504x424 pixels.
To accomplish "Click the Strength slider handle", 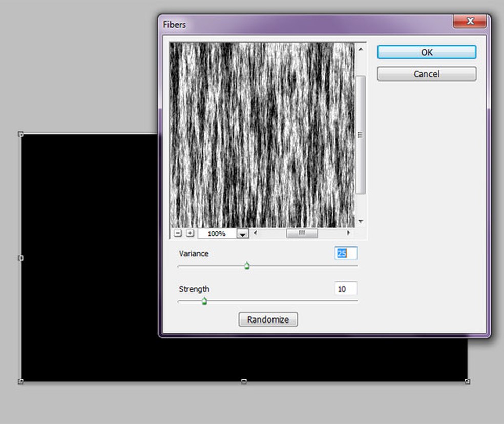I will tap(204, 301).
